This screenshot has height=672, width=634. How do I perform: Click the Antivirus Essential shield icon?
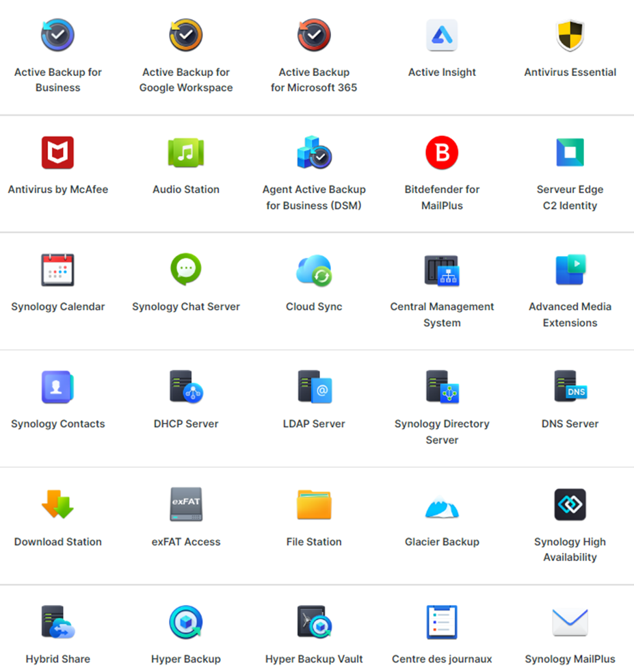(x=570, y=35)
